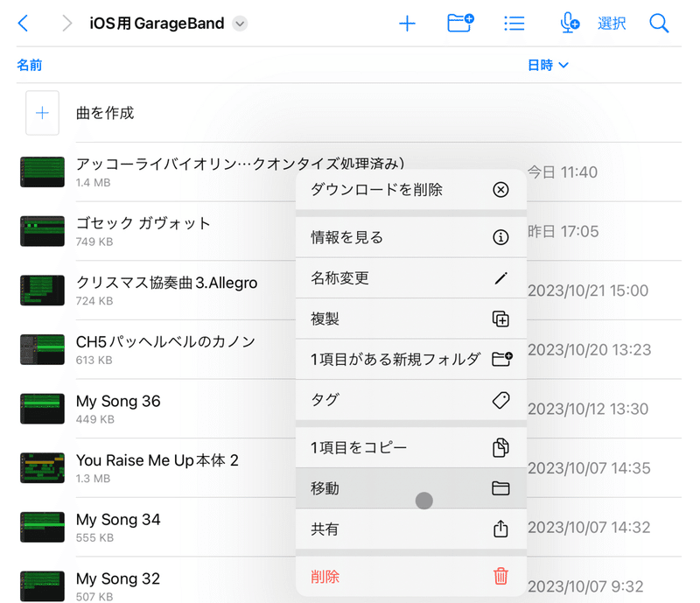
Task: Tap the duplicate squares icon
Action: coord(500,319)
